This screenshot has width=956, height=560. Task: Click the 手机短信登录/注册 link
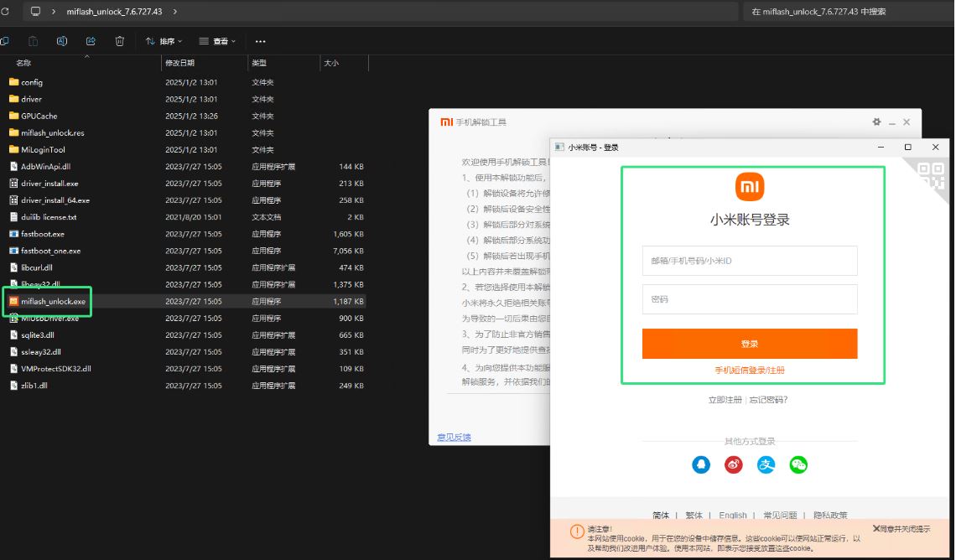click(x=750, y=370)
